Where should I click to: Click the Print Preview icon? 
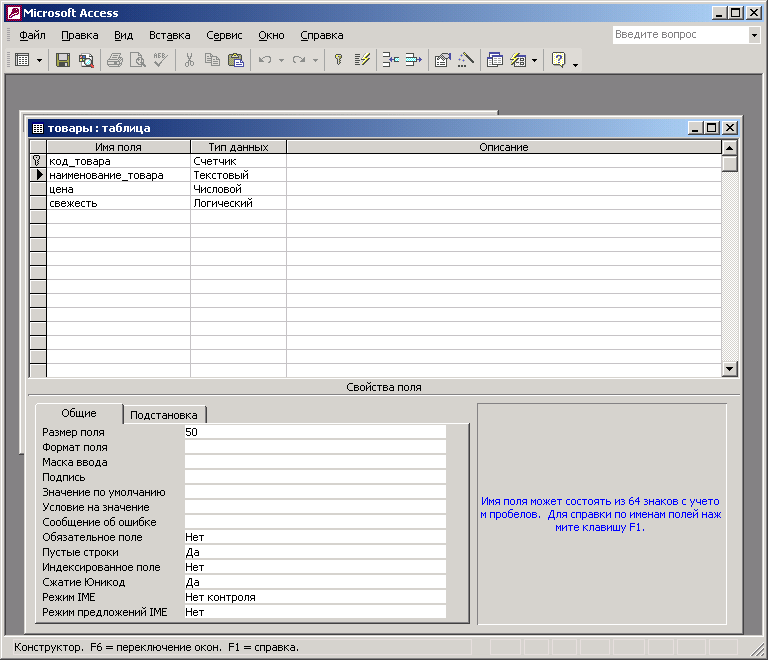[138, 60]
